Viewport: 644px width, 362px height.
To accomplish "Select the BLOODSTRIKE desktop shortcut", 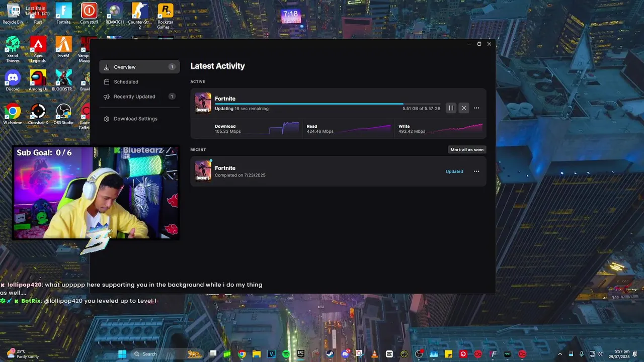I will 63,80.
